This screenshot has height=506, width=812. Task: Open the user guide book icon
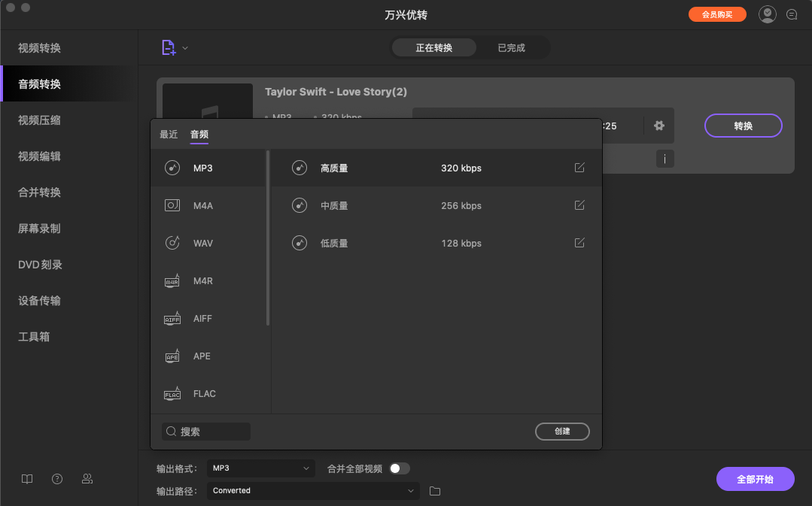pos(26,478)
